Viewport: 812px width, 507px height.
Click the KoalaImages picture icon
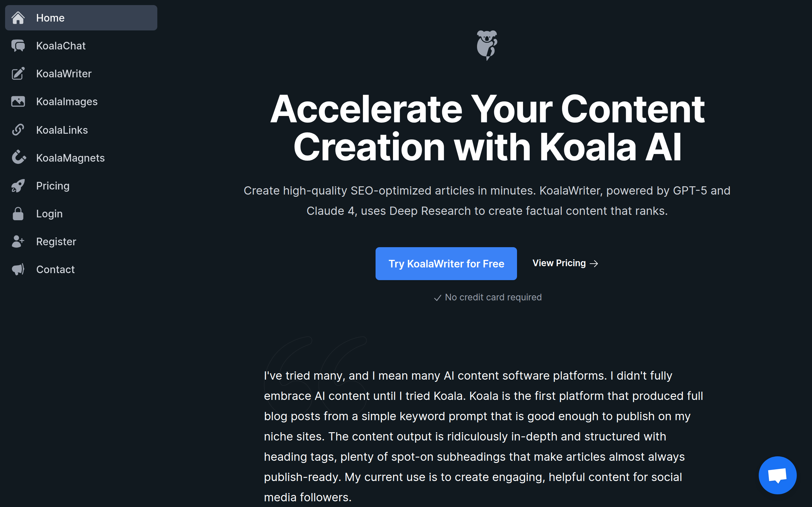coord(18,101)
